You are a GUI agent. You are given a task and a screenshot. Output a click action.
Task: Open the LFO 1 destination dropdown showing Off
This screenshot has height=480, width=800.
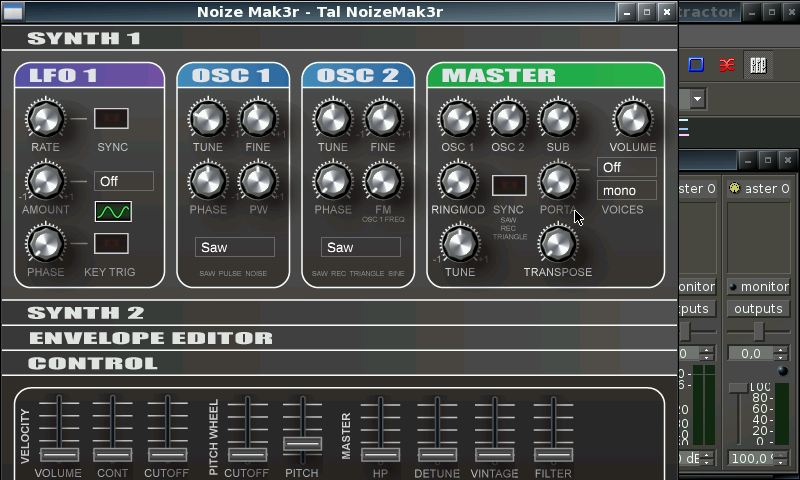pyautogui.click(x=124, y=181)
